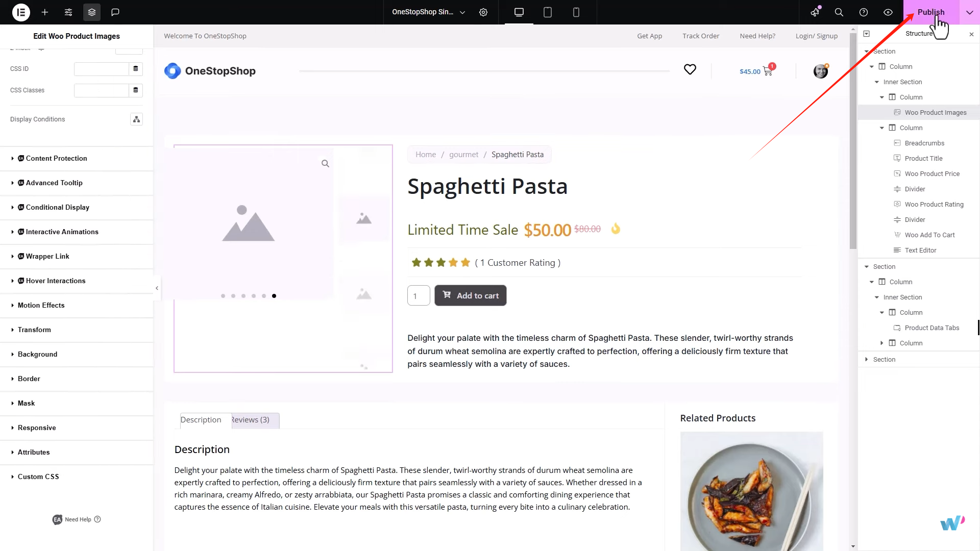Screen dimensions: 980x551
Task: Switch to mobile preview mode
Action: (x=576, y=12)
